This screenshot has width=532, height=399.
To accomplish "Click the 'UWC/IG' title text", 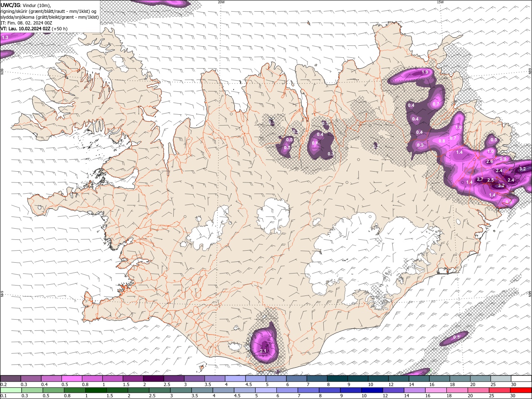I will point(10,5).
